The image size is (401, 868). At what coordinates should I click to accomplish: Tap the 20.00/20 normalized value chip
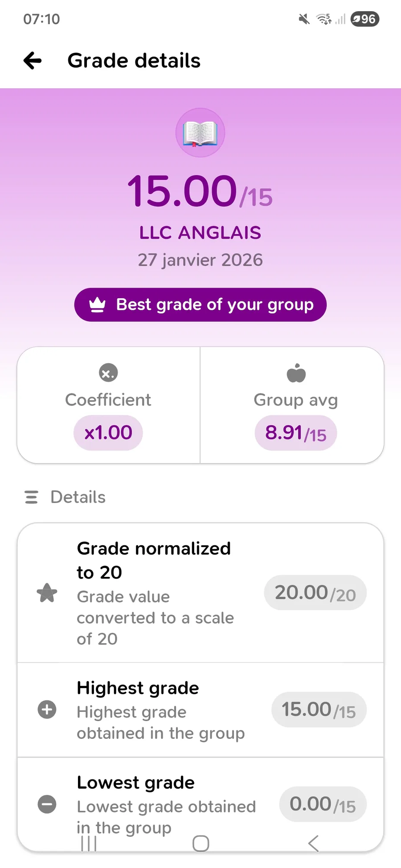point(315,593)
